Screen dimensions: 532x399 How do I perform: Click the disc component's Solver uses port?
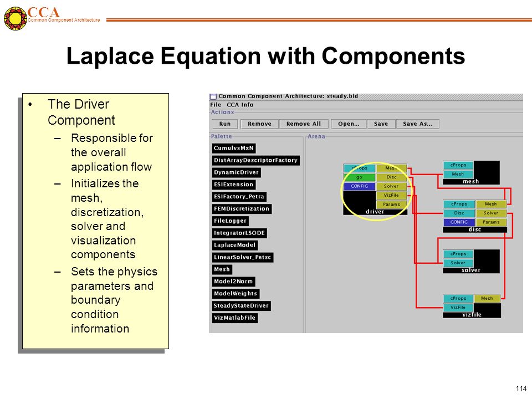[491, 213]
